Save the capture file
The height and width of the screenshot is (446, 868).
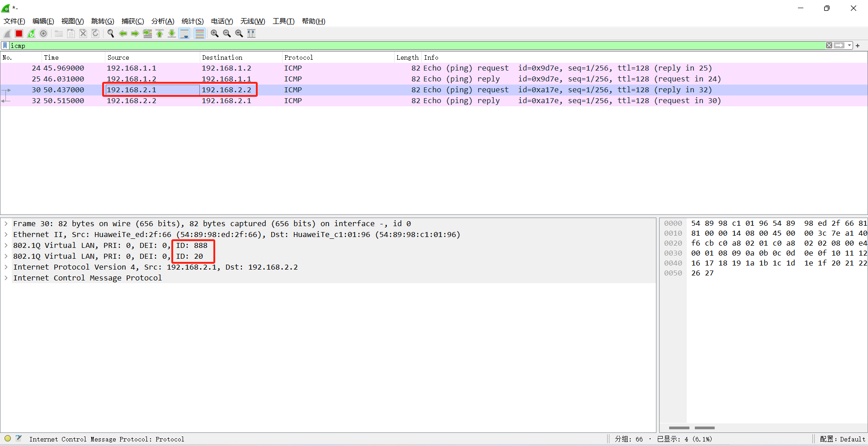point(71,33)
